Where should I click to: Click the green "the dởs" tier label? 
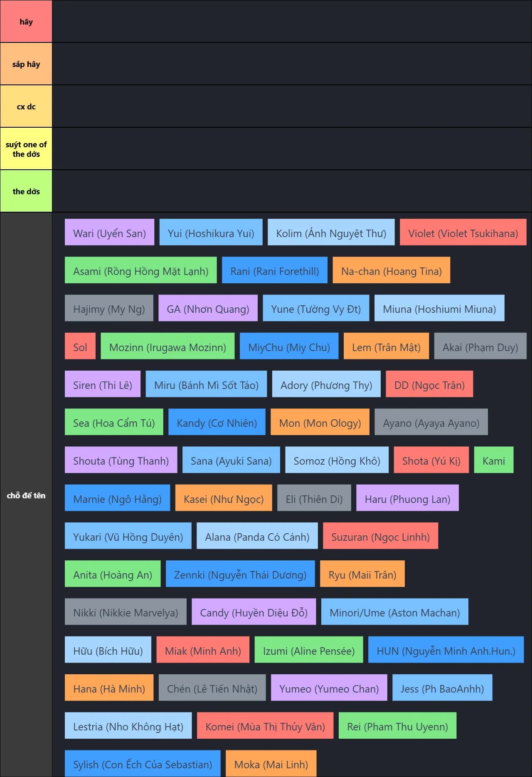coord(26,191)
